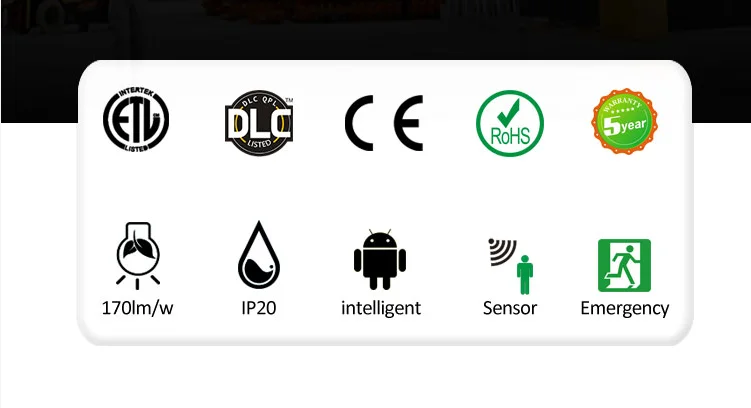This screenshot has width=751, height=408.
Task: Select the IP20 label text
Action: 259,308
